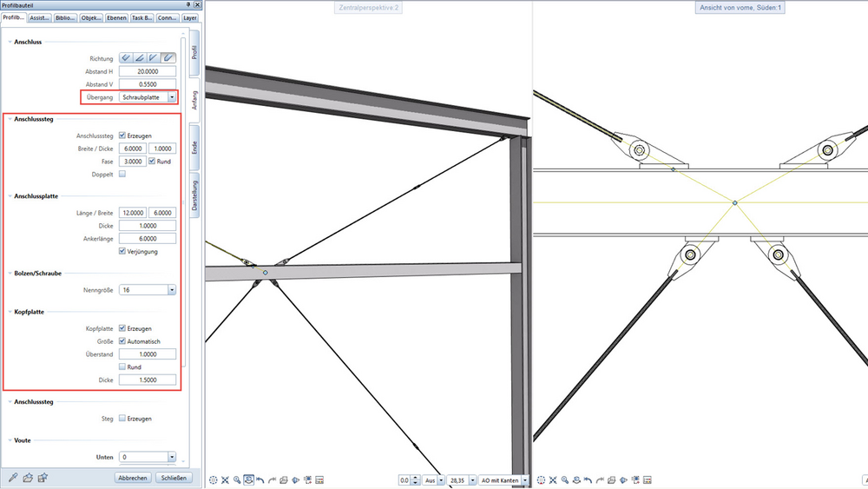The width and height of the screenshot is (868, 489).
Task: Click last icon in perspective viewport toolbar
Action: pyautogui.click(x=319, y=480)
